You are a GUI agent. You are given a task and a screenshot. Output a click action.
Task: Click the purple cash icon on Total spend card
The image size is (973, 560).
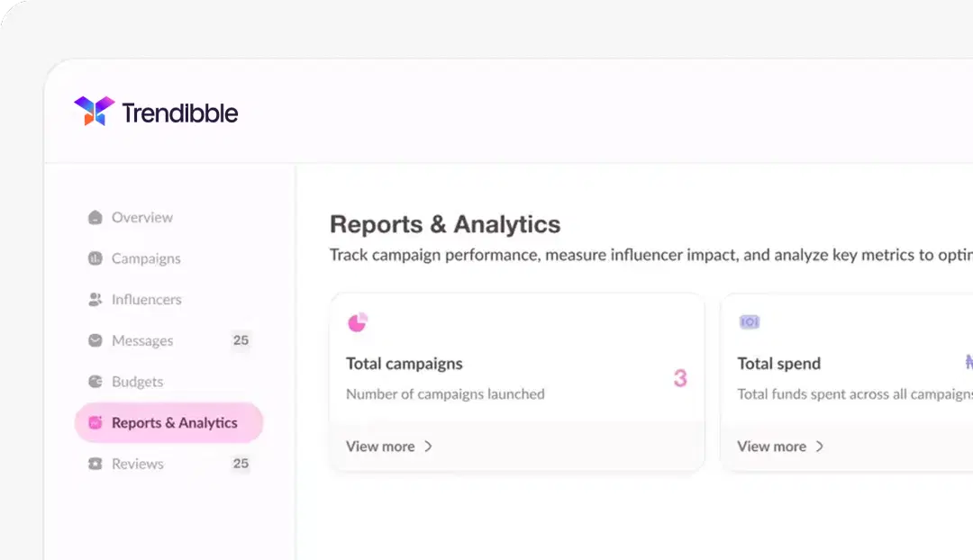[749, 322]
